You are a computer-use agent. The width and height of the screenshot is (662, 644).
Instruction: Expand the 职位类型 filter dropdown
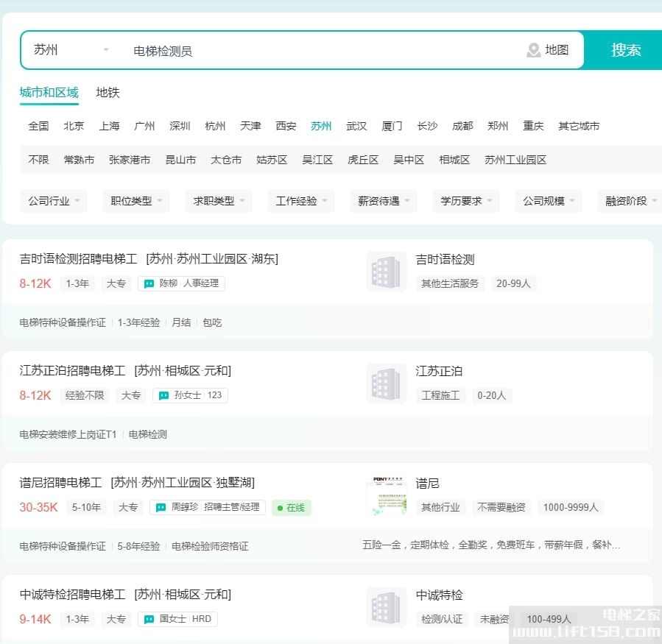[x=136, y=201]
